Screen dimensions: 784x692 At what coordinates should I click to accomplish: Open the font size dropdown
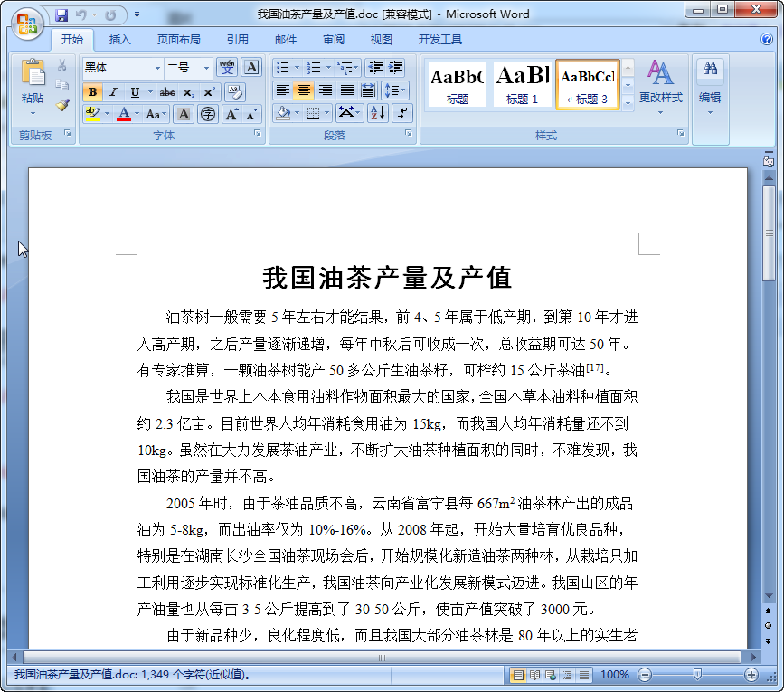click(205, 67)
